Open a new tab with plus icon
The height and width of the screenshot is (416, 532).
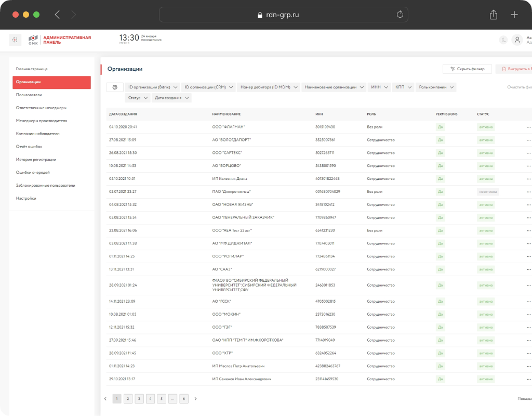(x=514, y=15)
